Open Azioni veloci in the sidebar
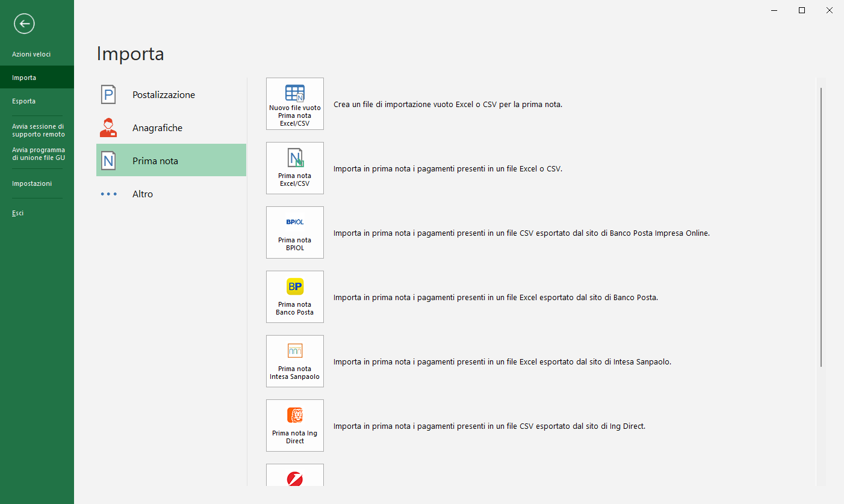Viewport: 844px width, 504px height. click(31, 54)
